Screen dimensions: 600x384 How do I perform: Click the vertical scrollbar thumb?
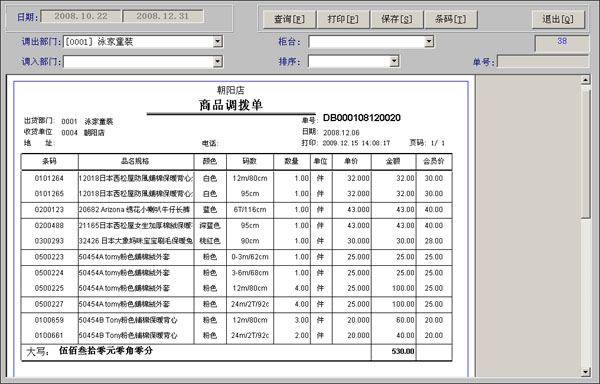(585, 152)
